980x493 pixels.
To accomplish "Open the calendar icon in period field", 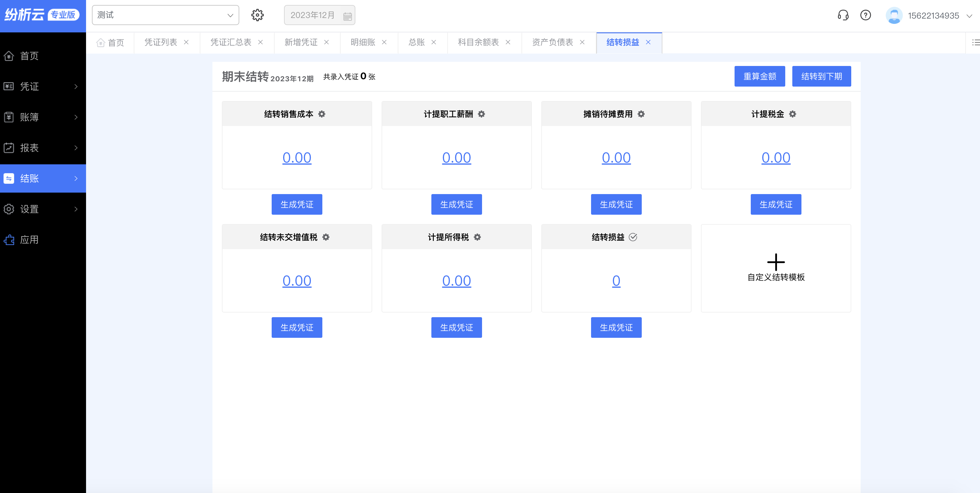I will click(347, 16).
